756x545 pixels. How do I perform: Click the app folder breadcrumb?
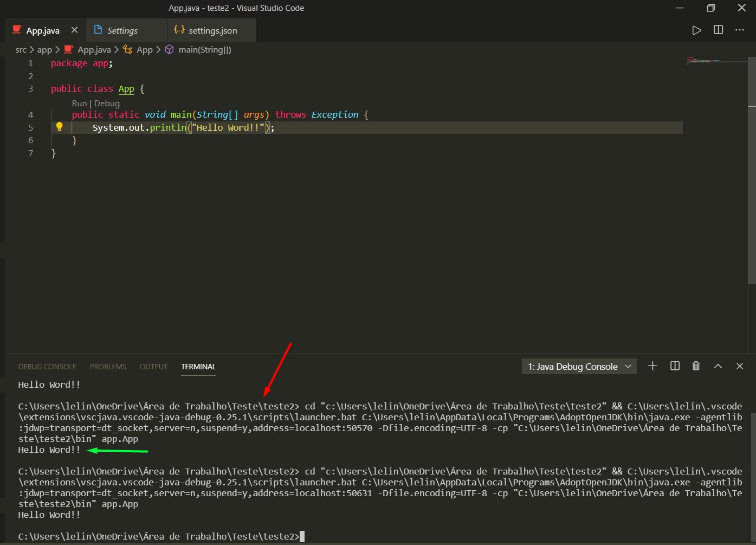[x=44, y=49]
